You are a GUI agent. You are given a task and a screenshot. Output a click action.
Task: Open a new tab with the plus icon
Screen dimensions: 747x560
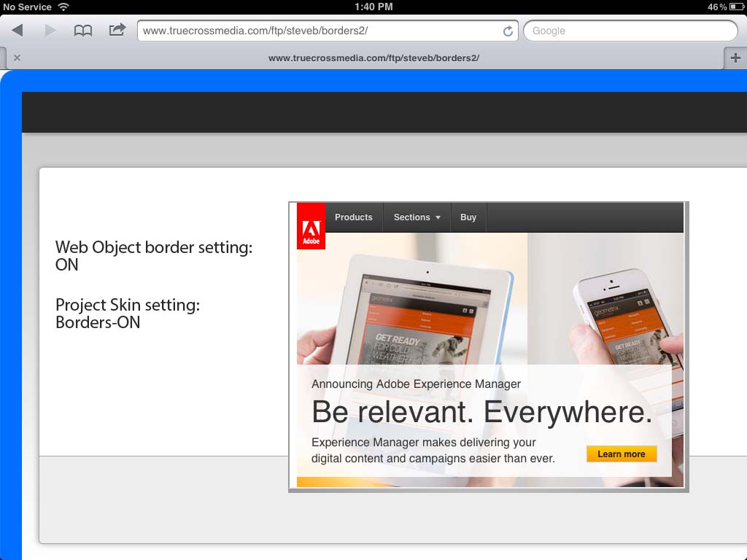[x=735, y=58]
